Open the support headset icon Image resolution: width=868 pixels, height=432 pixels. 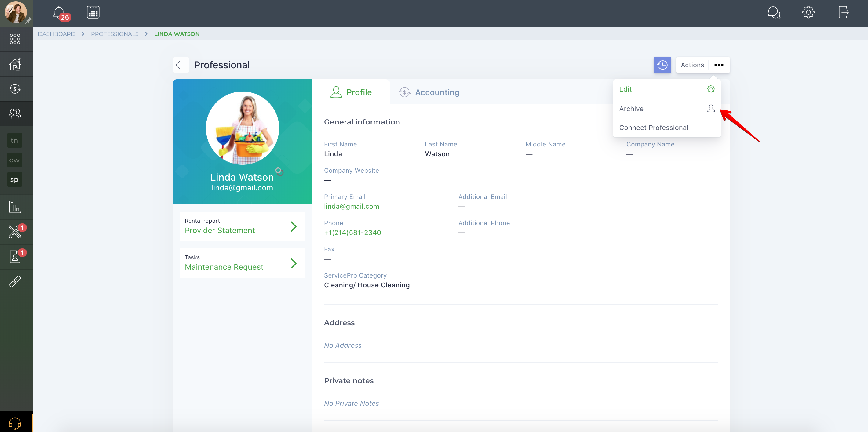tap(15, 423)
